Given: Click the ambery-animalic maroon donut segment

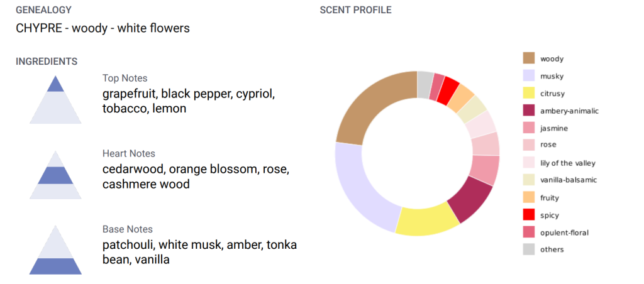Looking at the screenshot, I should click(x=472, y=200).
